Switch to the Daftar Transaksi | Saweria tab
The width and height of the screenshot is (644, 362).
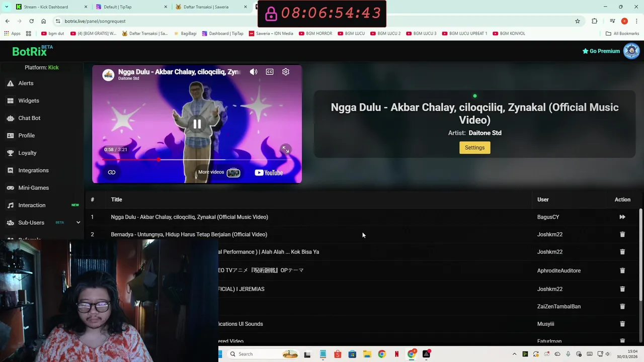(x=211, y=7)
